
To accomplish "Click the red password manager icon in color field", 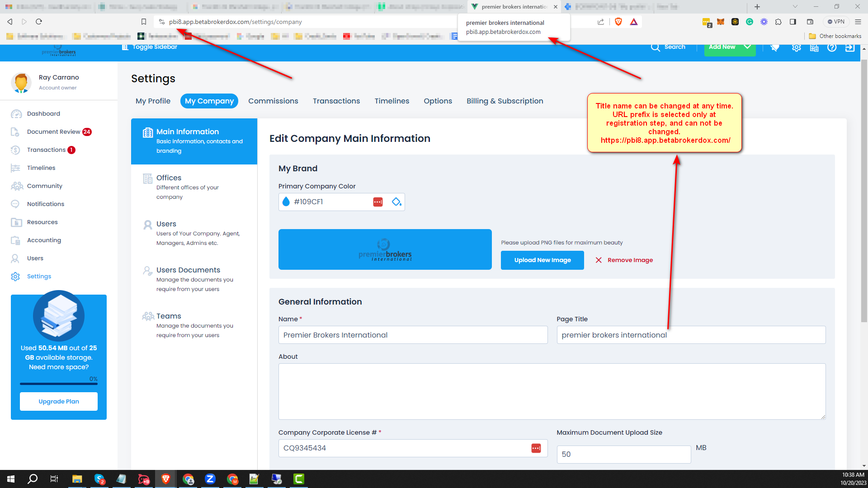I will click(378, 202).
